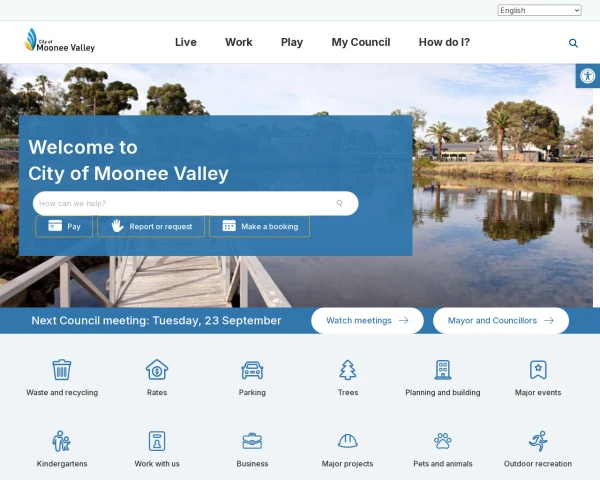600x480 pixels.
Task: Click the Pets and animals paw icon
Action: pos(443,441)
